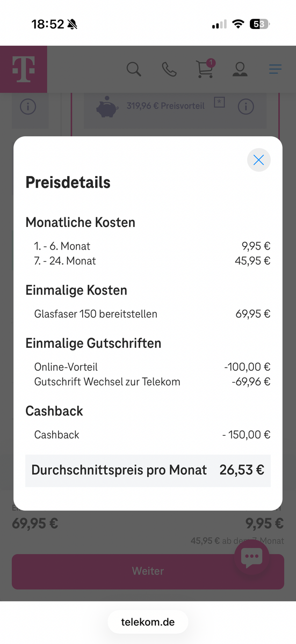The width and height of the screenshot is (296, 644).
Task: Tap the Gutschrift Wechsel zur Telekom line
Action: (152, 382)
